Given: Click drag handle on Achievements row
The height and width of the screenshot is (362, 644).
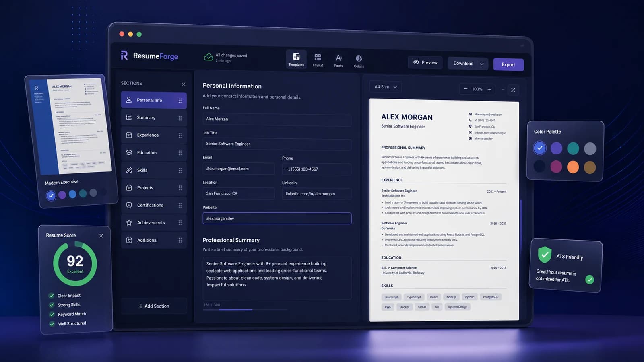Looking at the screenshot, I should [x=180, y=223].
